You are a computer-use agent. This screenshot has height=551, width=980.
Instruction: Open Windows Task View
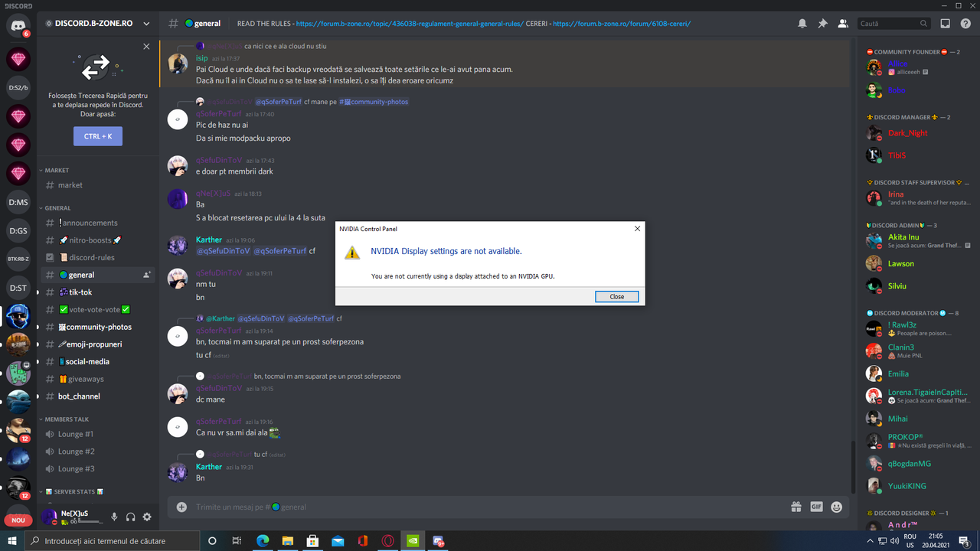237,541
